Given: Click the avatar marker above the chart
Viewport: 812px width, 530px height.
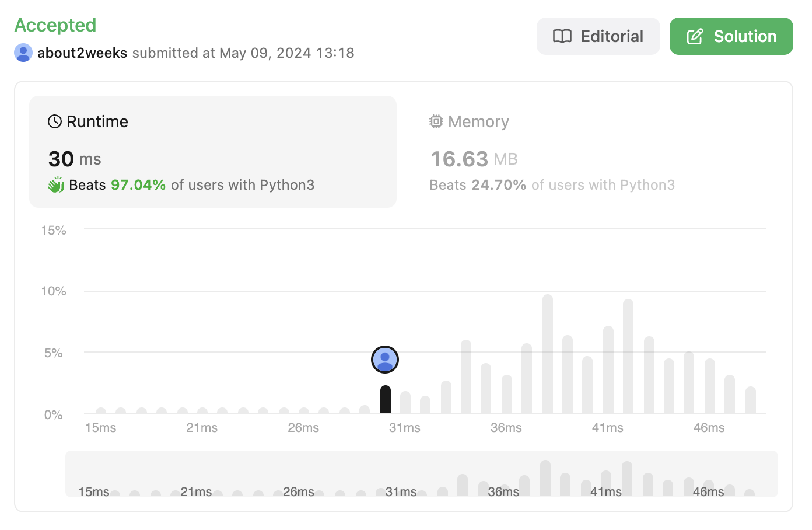Looking at the screenshot, I should pos(385,360).
